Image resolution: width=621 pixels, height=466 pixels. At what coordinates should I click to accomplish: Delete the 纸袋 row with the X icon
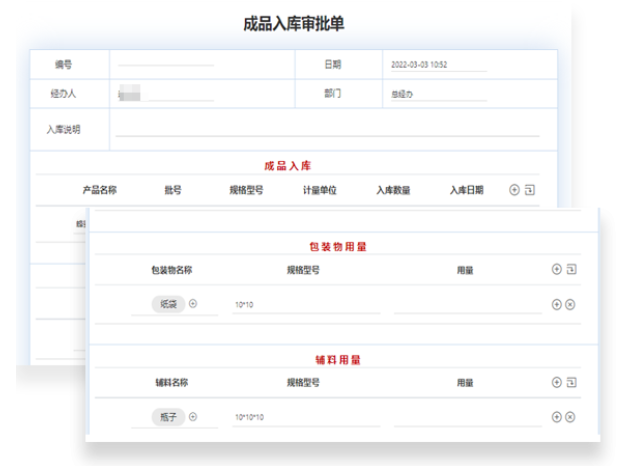click(x=570, y=304)
